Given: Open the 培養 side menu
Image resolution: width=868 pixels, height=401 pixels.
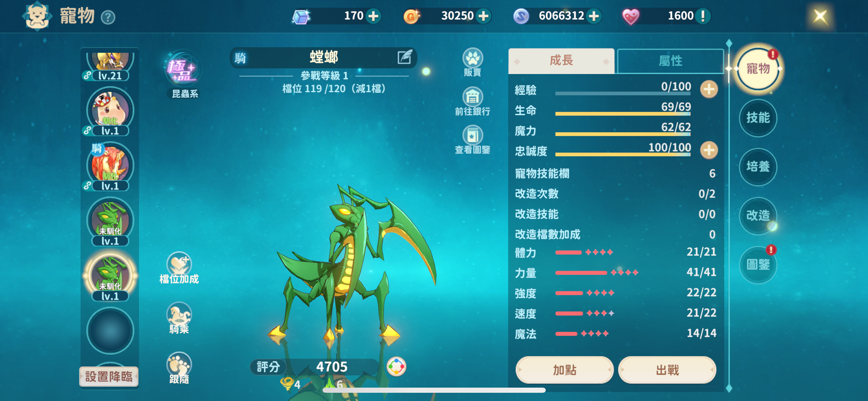Looking at the screenshot, I should coord(758,167).
